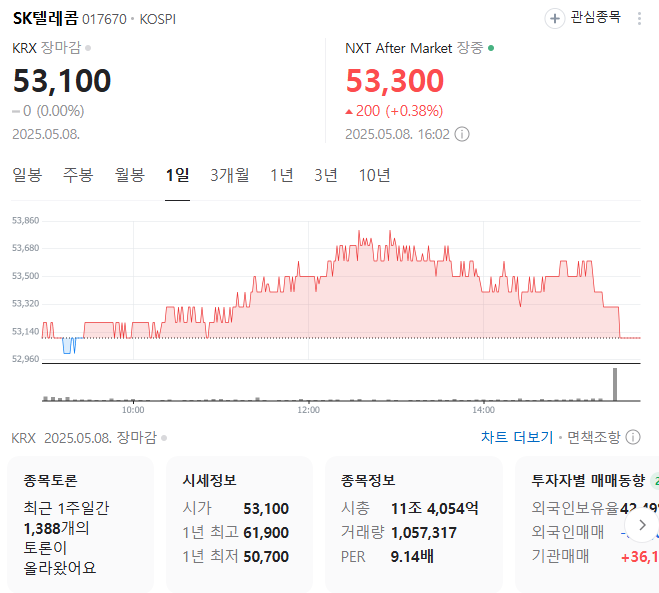Viewport: 659px width, 593px height.
Task: Click the stock code 017670
Action: coord(104,19)
